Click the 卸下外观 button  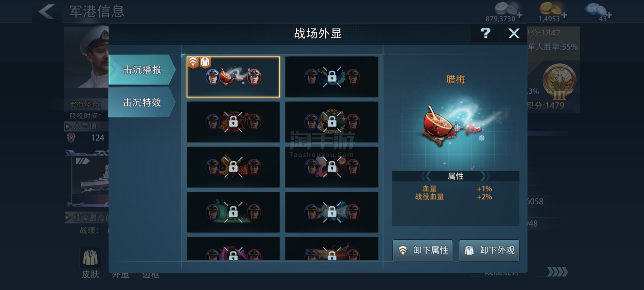[489, 250]
